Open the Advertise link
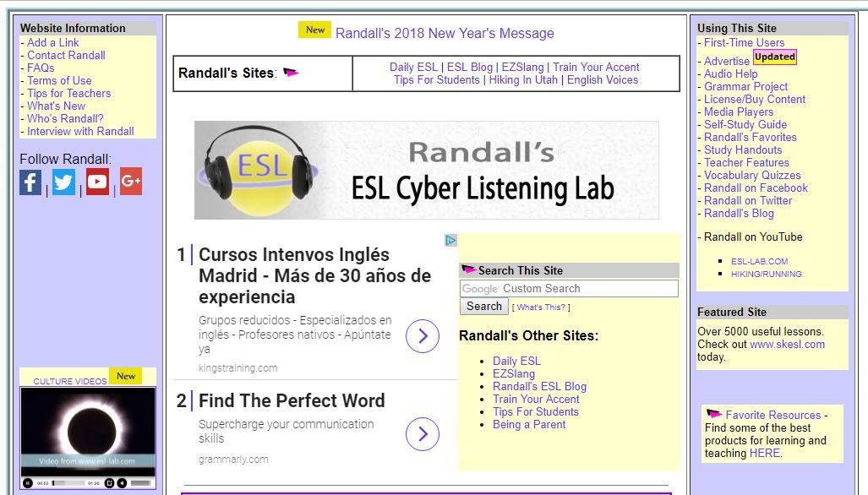This screenshot has width=868, height=495. pos(726,61)
